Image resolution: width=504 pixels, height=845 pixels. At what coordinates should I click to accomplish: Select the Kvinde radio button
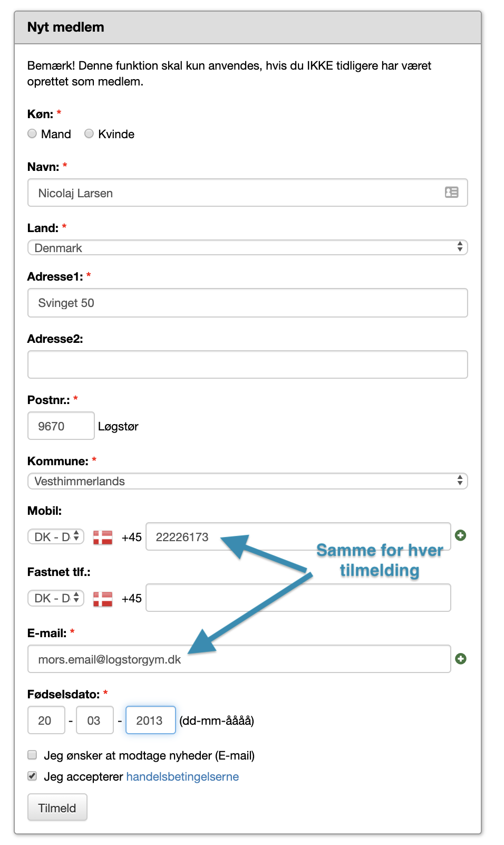pyautogui.click(x=89, y=133)
